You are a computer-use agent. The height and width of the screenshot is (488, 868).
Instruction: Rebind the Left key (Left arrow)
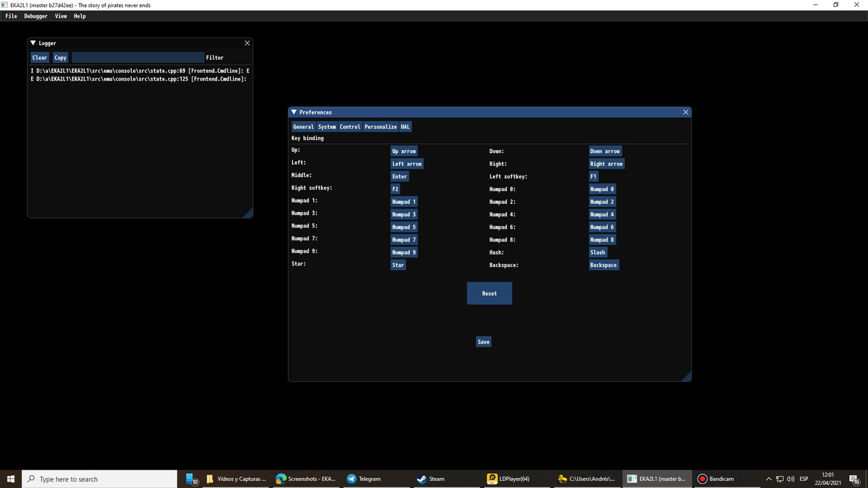pos(407,164)
